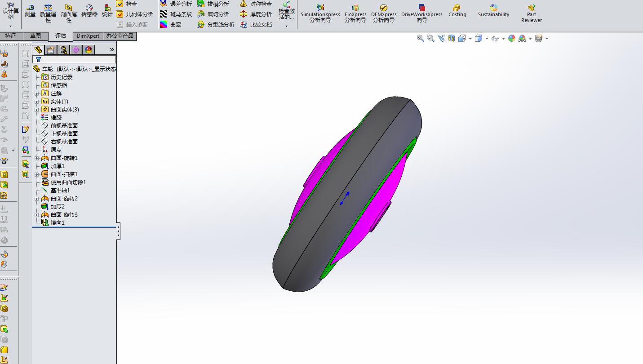Open 设计算例 dropdown arrow
Screen dimensions: 643x364
click(10, 26)
